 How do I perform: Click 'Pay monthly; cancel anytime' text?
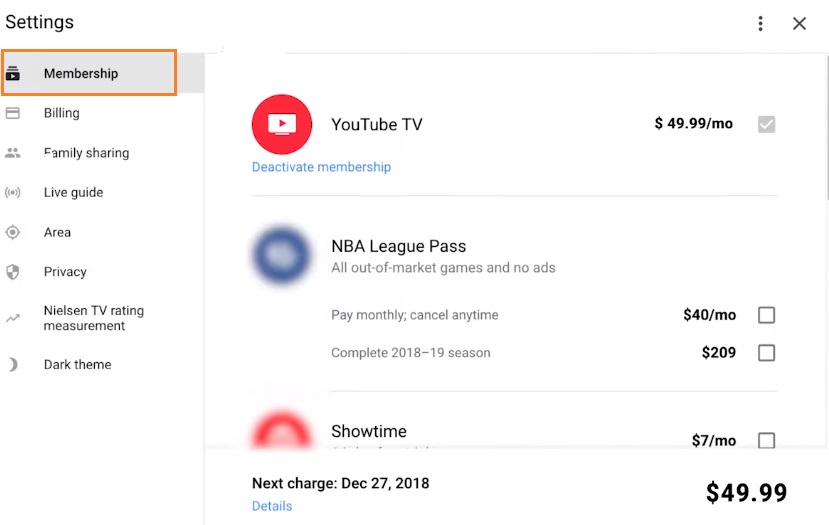click(x=414, y=315)
